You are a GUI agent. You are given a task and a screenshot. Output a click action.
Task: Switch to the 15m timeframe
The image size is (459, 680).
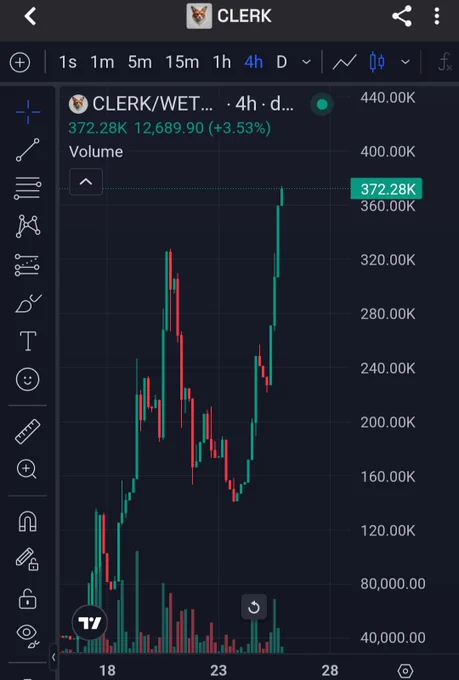click(182, 62)
